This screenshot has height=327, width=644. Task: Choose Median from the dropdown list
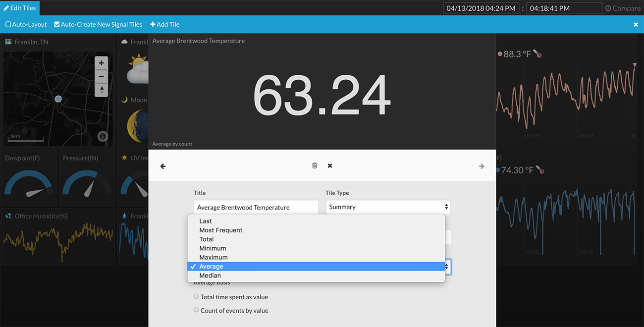(210, 275)
